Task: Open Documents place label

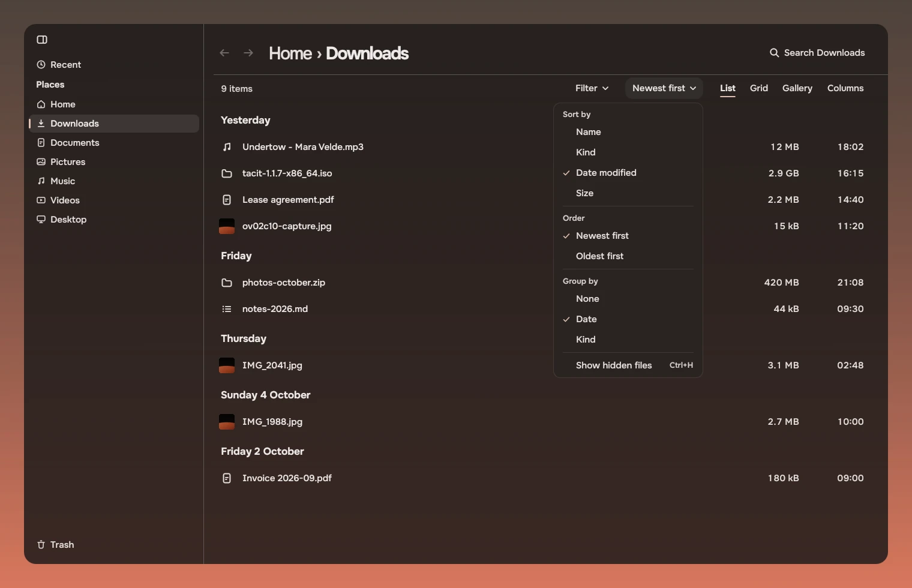Action: tap(75, 143)
